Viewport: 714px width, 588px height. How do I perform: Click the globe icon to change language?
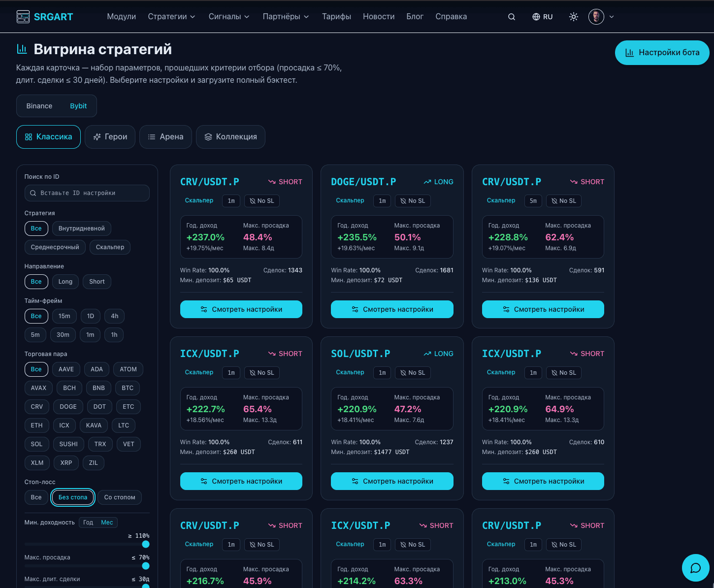click(536, 16)
